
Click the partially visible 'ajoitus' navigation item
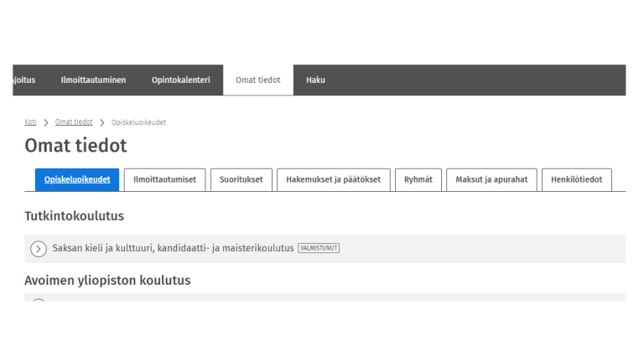(x=23, y=80)
